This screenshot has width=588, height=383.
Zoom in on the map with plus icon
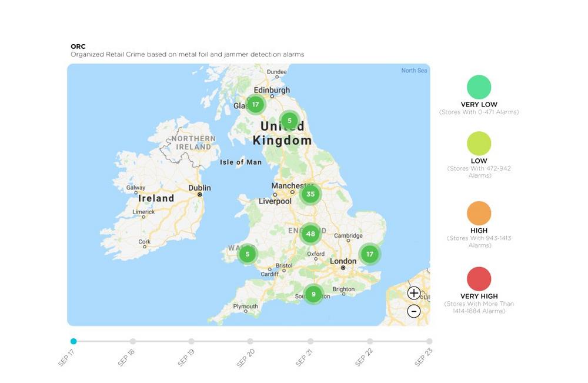[413, 293]
